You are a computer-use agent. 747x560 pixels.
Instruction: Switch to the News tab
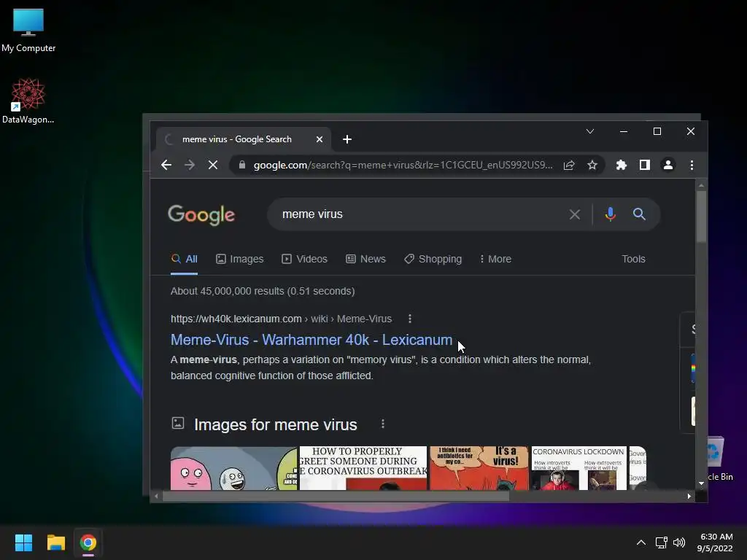366,259
